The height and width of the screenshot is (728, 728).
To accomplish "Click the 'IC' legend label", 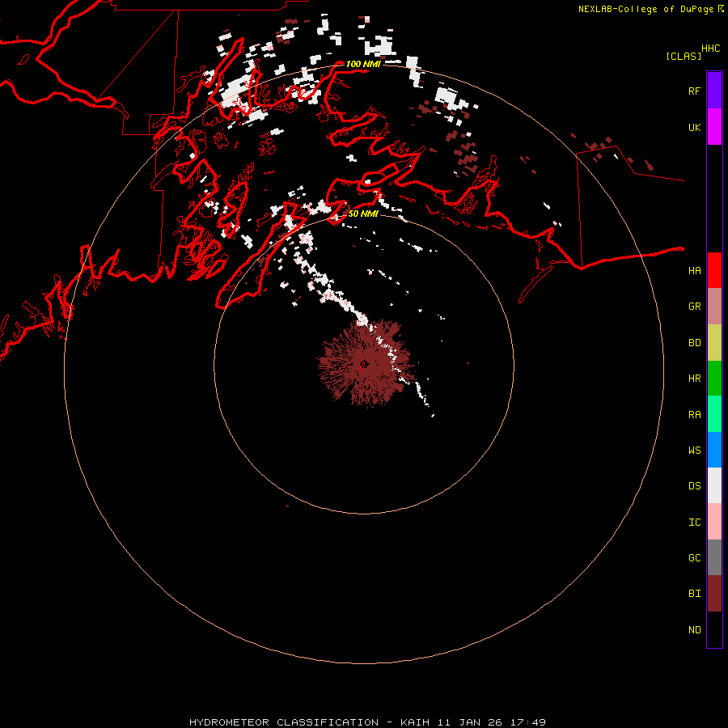I will click(694, 523).
